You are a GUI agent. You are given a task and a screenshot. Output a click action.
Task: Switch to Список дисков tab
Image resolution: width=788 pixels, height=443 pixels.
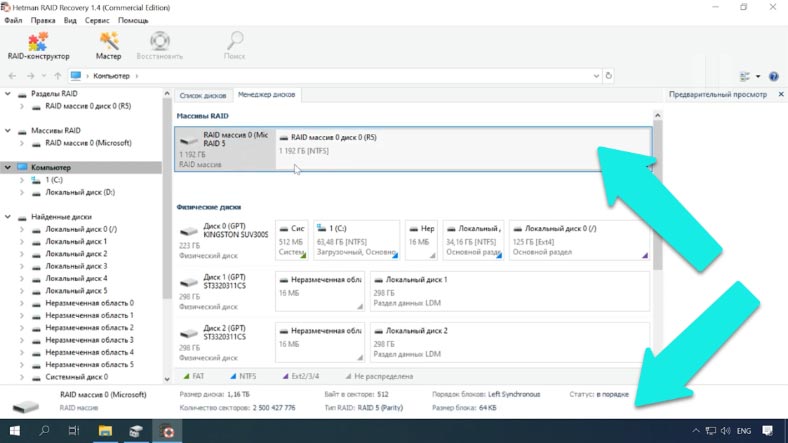pos(203,95)
